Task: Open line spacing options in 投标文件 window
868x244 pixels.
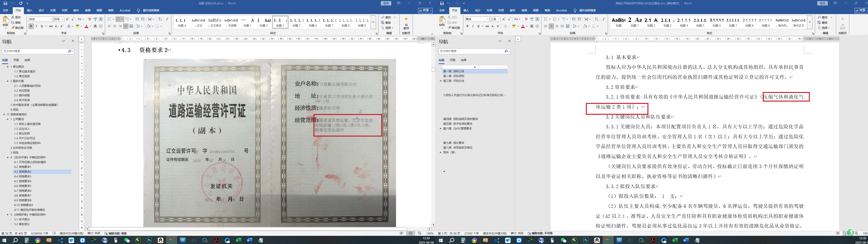Action: (139, 26)
